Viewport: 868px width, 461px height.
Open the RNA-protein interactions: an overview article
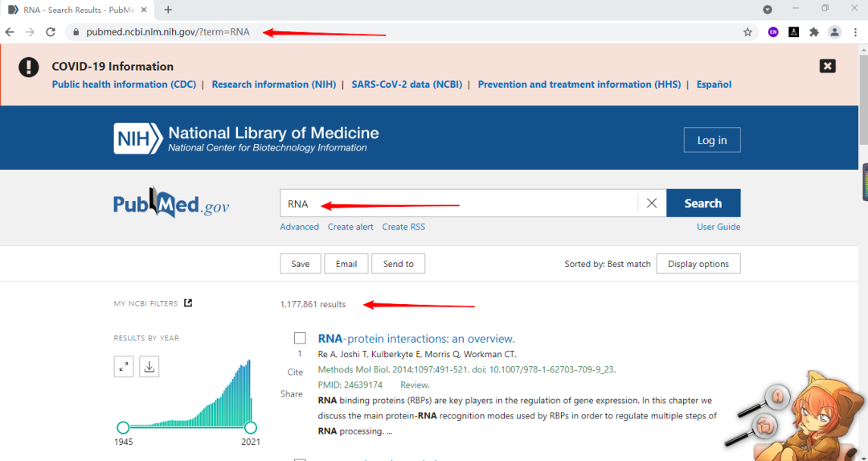coord(416,339)
